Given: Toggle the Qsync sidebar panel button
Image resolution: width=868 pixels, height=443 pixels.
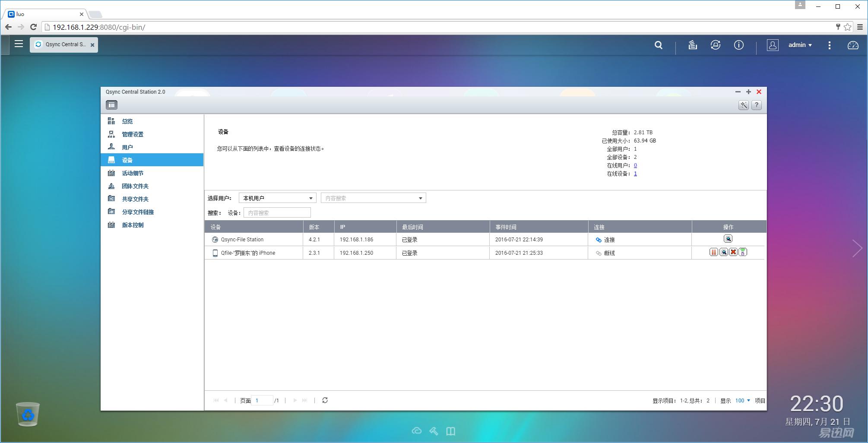Looking at the screenshot, I should pos(111,105).
